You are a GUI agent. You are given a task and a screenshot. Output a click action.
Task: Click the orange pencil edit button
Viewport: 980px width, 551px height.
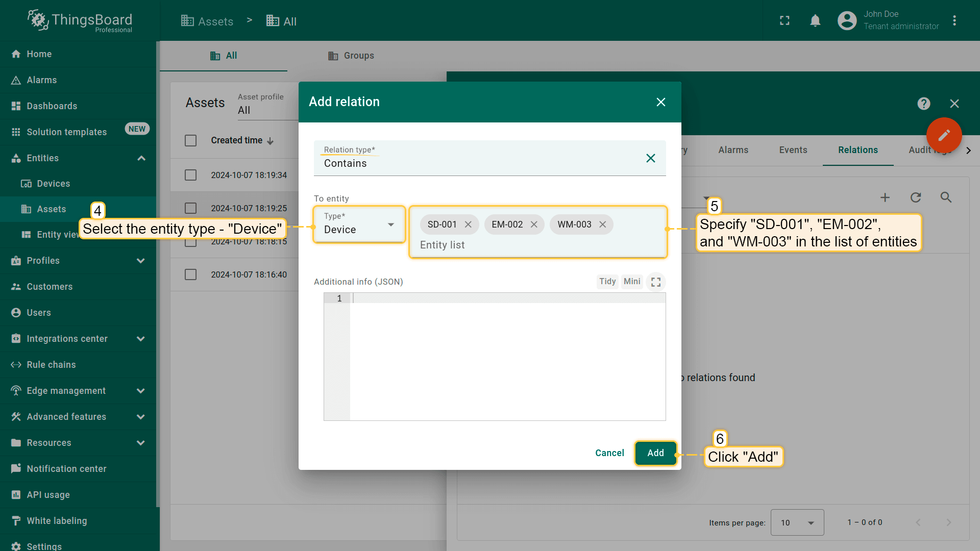click(x=944, y=135)
